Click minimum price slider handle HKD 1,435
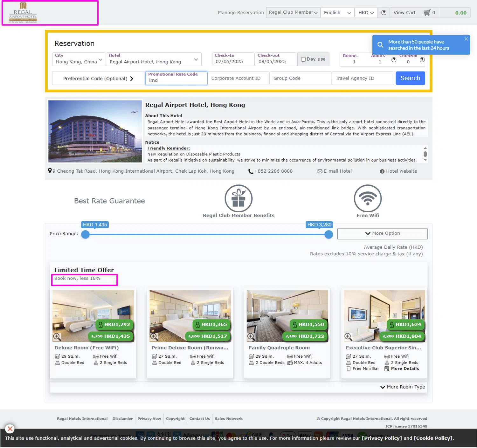The height and width of the screenshot is (448, 477). coord(85,235)
